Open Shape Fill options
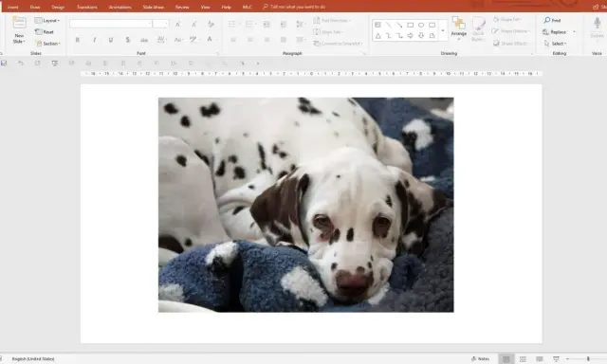 coord(507,19)
